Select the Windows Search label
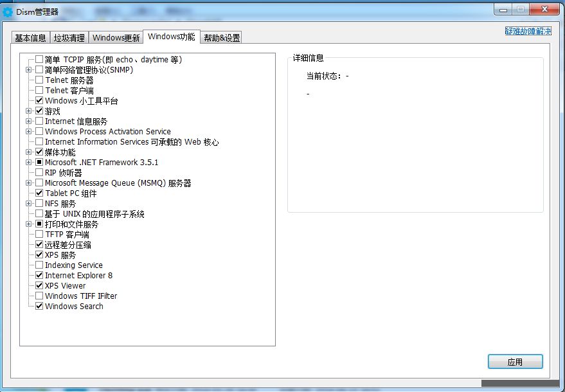 [x=74, y=307]
